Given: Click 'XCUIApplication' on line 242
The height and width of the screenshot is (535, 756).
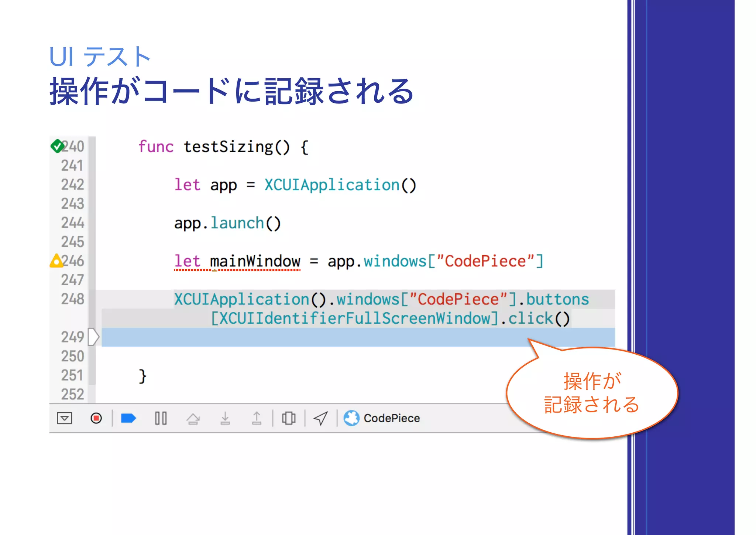Looking at the screenshot, I should (x=332, y=185).
